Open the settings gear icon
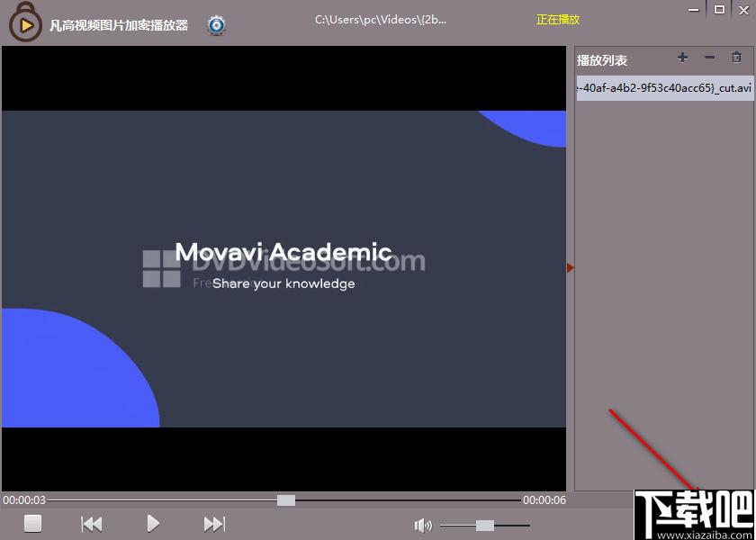 tap(217, 25)
